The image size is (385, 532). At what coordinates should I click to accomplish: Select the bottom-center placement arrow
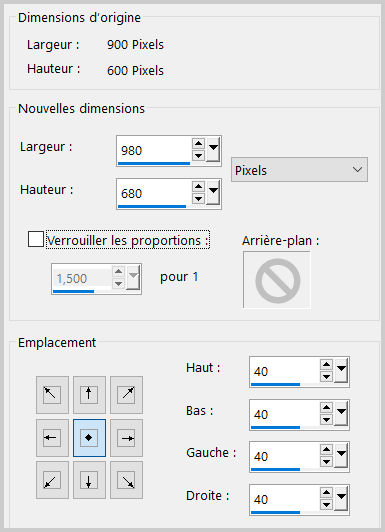tap(89, 480)
